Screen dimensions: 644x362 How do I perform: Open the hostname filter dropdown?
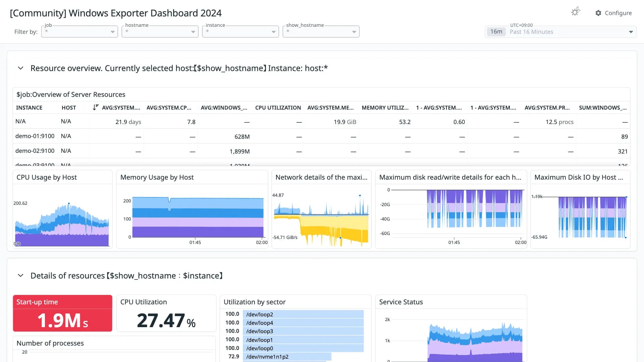160,32
